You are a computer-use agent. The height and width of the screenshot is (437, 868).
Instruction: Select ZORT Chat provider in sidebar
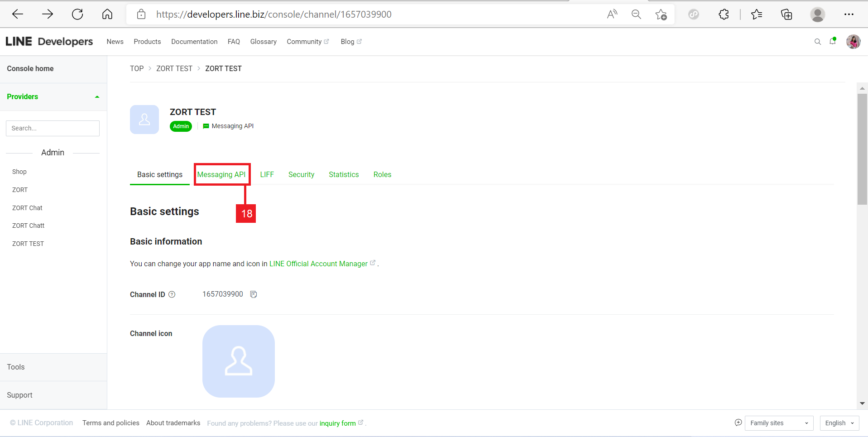click(27, 208)
